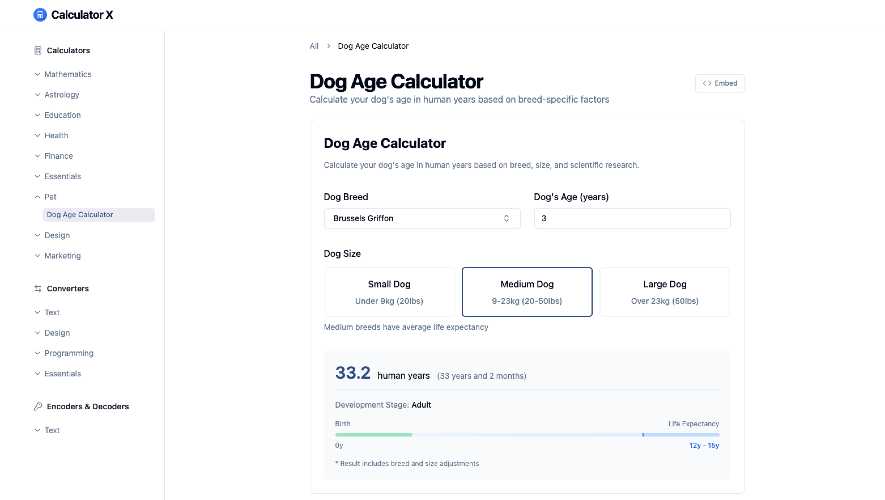885x500 pixels.
Task: Click the Encoders & Decoders heading
Action: (87, 406)
